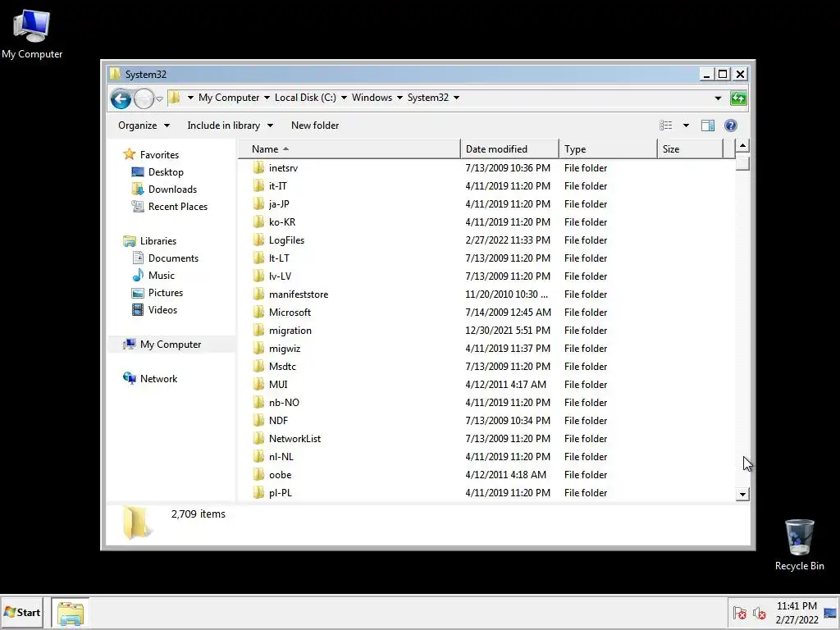Expand the arrow after System32 breadcrumb
This screenshot has height=630, width=840.
coord(456,98)
